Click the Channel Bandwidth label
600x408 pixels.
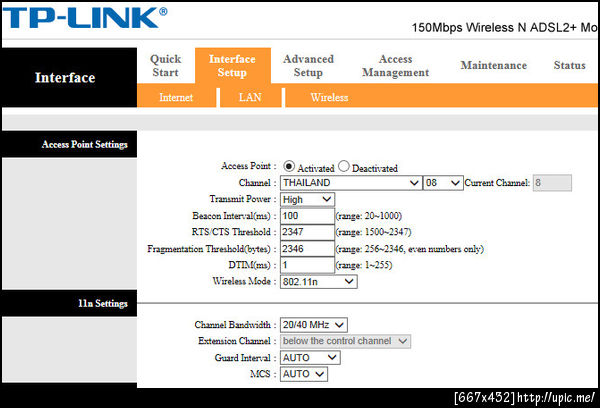[x=235, y=325]
